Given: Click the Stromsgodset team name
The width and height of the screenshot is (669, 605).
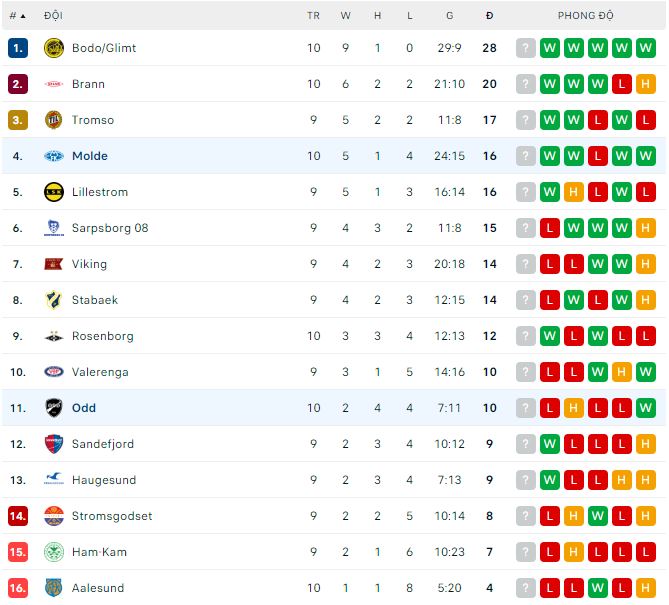Looking at the screenshot, I should click(x=112, y=516).
